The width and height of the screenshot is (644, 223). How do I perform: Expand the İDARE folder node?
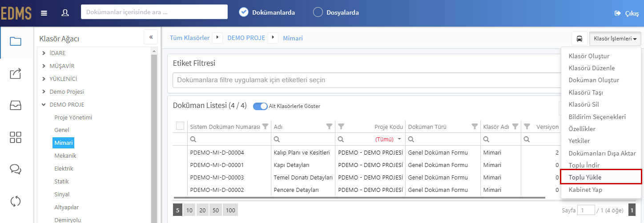pyautogui.click(x=44, y=53)
